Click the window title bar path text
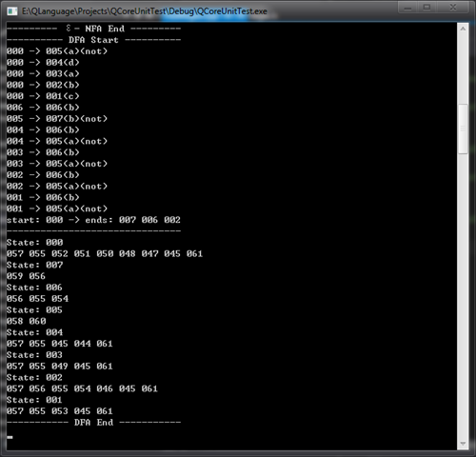 pos(145,11)
